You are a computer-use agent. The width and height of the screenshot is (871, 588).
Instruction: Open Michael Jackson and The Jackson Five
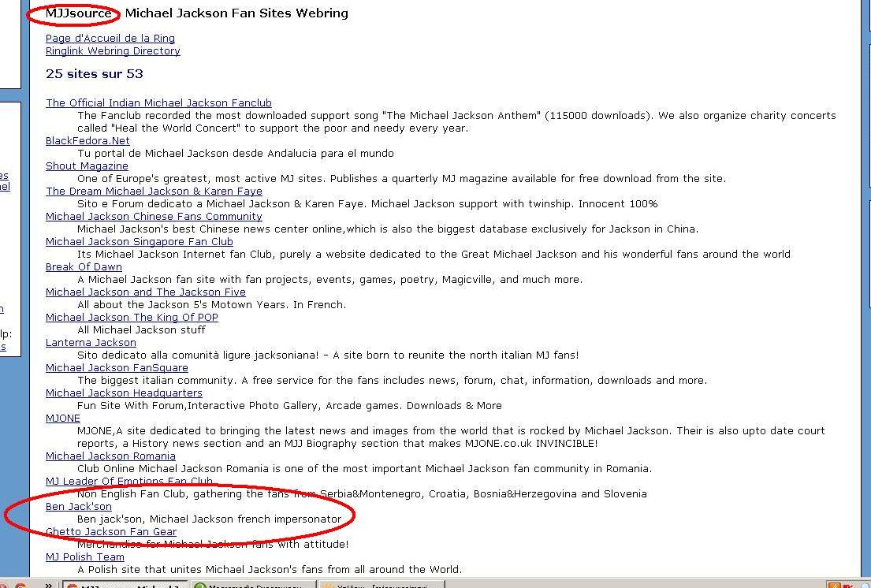click(x=146, y=292)
